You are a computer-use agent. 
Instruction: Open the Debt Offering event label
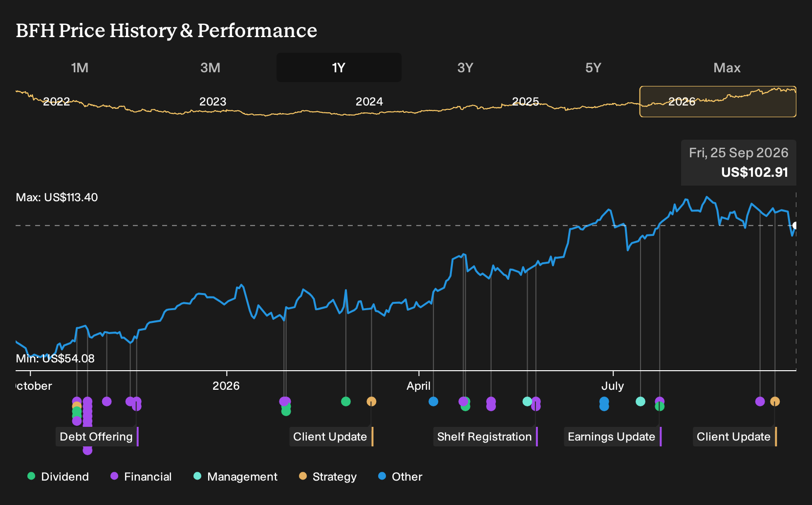pos(97,437)
